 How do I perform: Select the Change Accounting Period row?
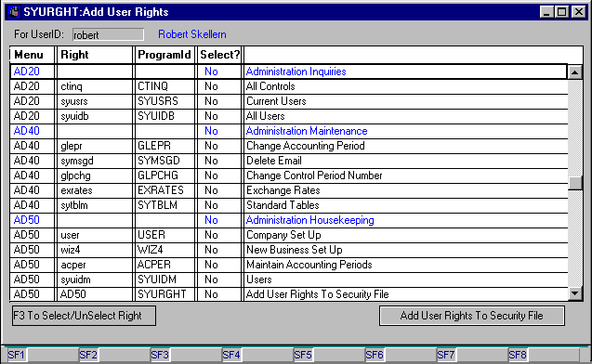(289, 146)
